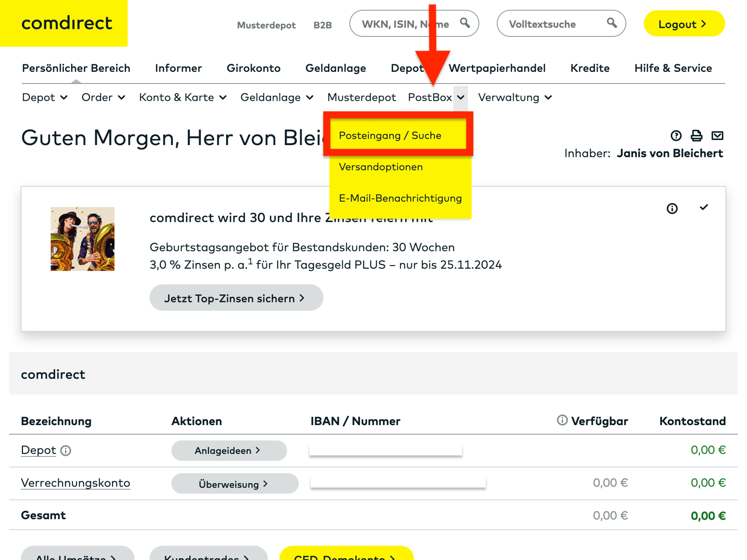Open the Verwaltung dropdown
The image size is (747, 560).
514,98
